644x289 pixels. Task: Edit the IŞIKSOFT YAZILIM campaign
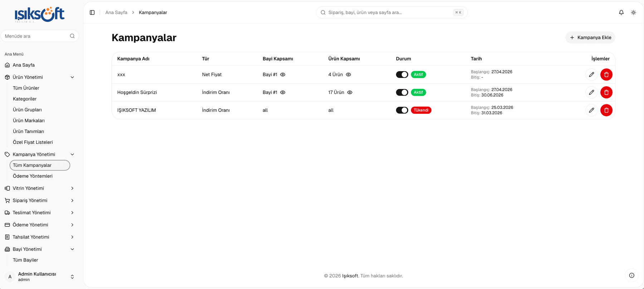pyautogui.click(x=591, y=110)
